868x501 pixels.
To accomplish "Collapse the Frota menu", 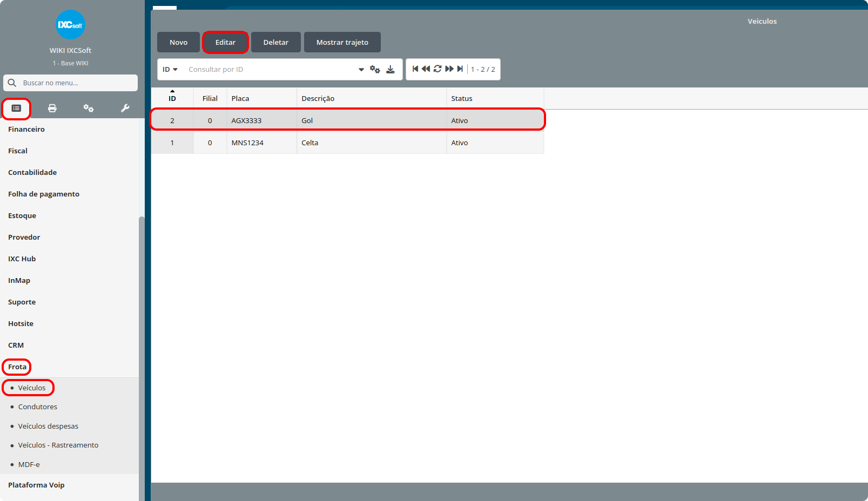I will click(17, 367).
